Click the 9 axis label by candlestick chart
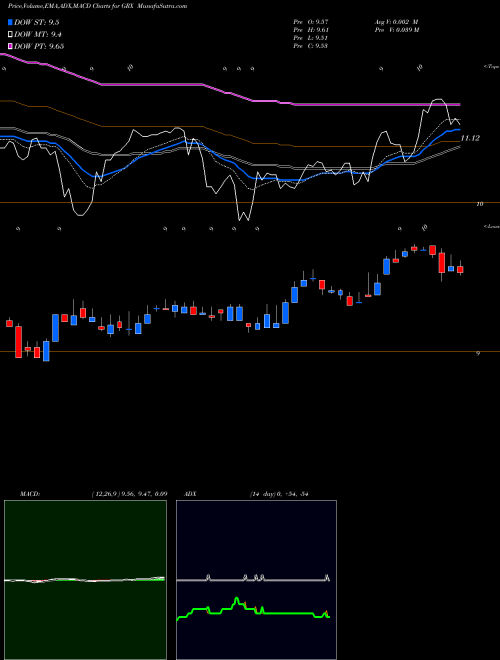 point(478,354)
